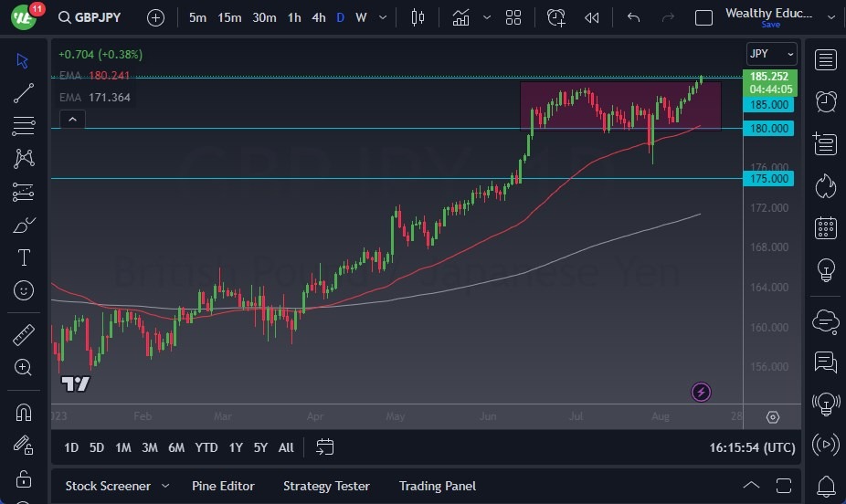
Task: Toggle the fullscreen mode square
Action: [703, 17]
